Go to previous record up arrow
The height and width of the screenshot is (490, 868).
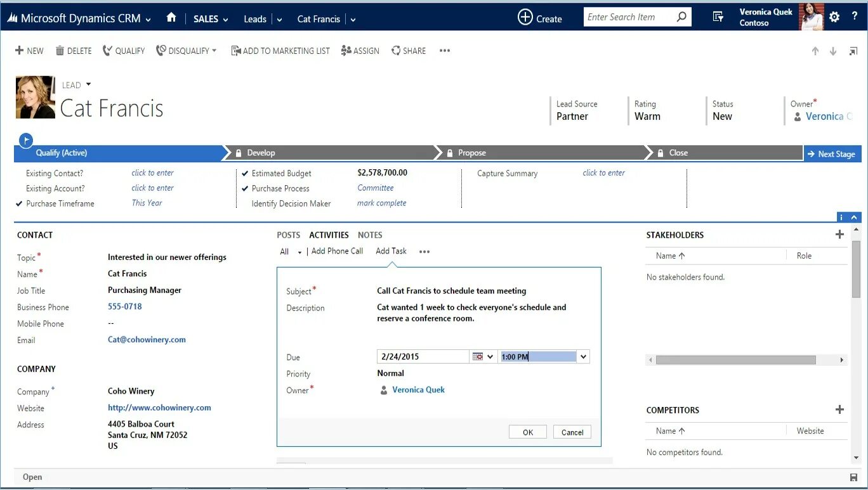pyautogui.click(x=815, y=51)
